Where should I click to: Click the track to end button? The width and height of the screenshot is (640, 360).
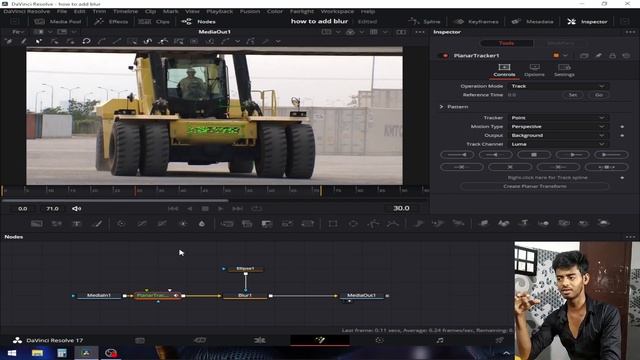611,155
